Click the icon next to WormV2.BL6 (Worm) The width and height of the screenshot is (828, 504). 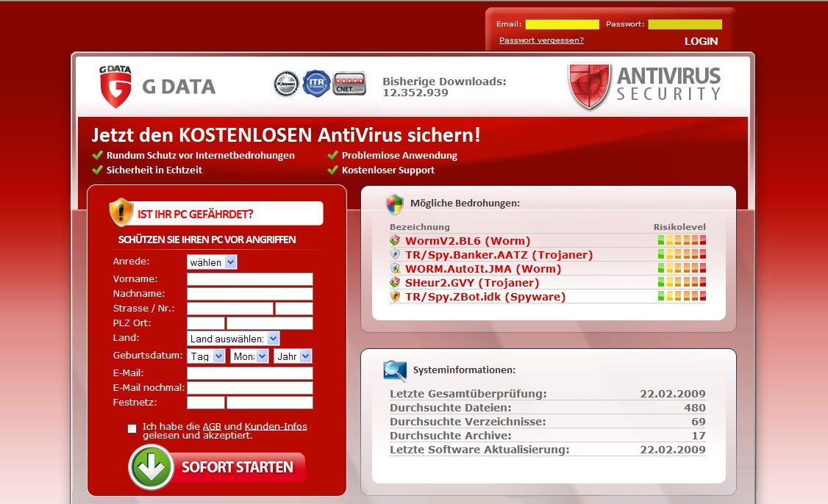[x=395, y=241]
